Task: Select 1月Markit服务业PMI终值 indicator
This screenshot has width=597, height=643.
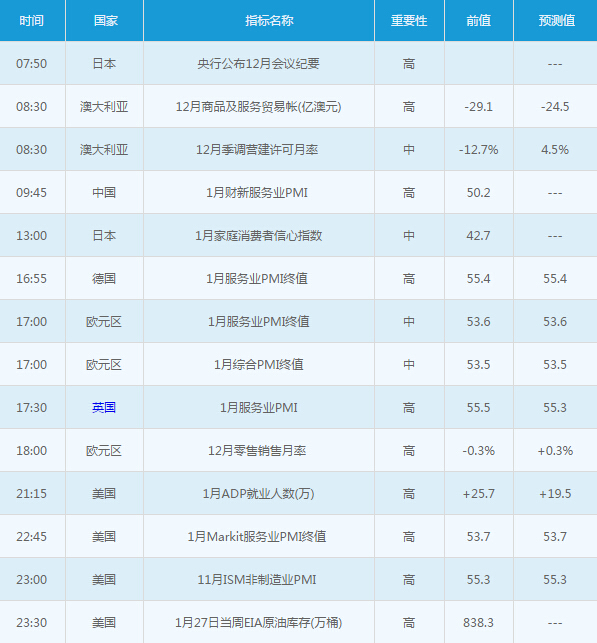Action: pos(257,537)
